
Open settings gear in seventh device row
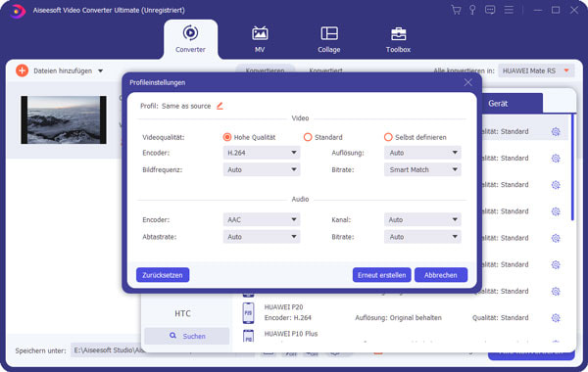556,291
